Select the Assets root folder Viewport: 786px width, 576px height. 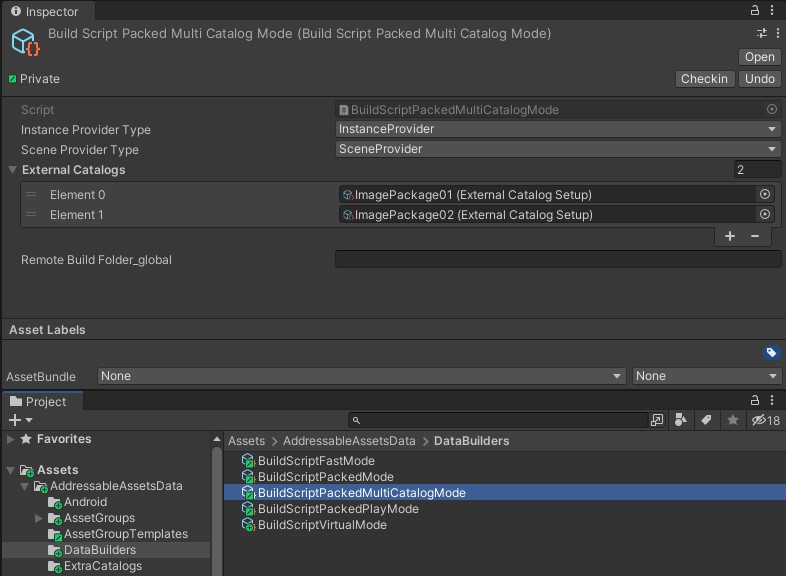coord(58,470)
